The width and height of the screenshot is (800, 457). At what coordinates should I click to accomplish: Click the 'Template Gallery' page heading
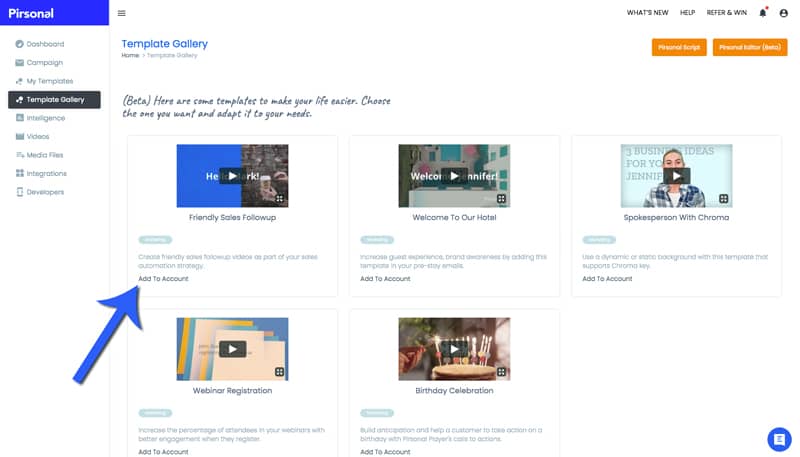164,44
